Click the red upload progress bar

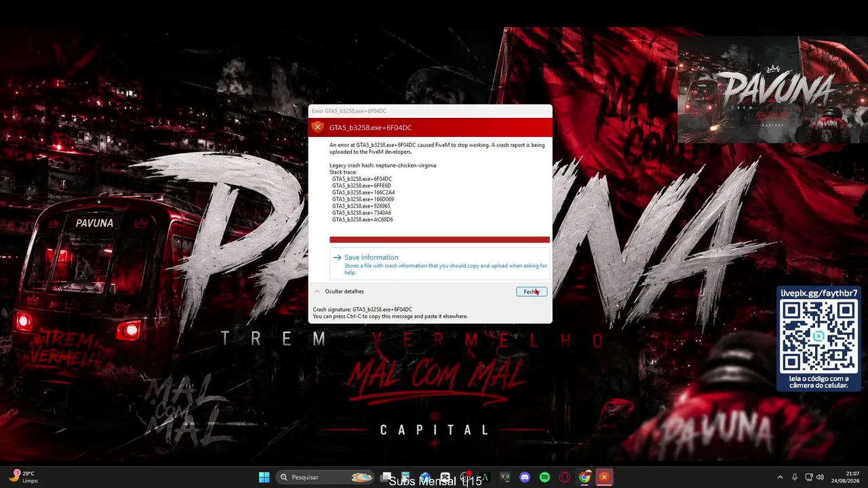tap(439, 239)
